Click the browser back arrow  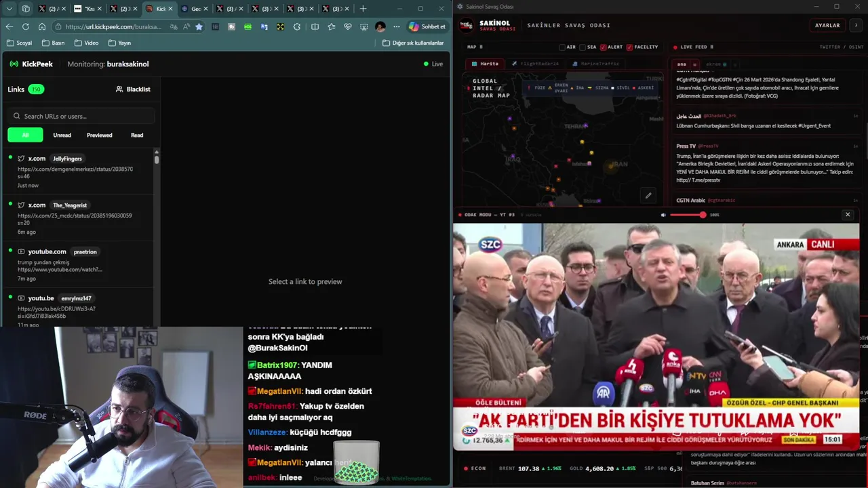9,26
